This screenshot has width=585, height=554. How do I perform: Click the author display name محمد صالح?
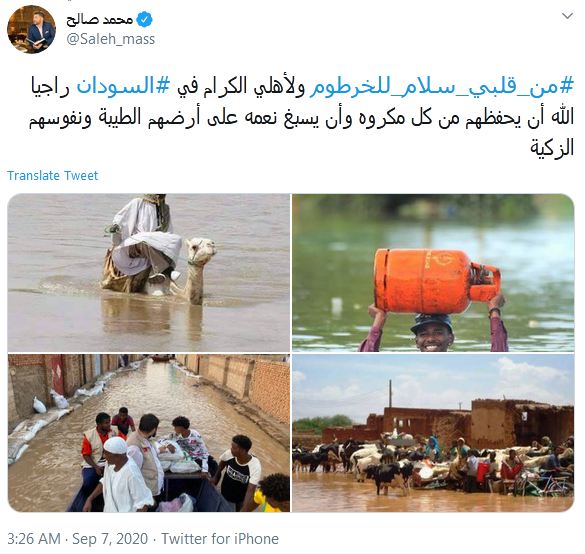pyautogui.click(x=100, y=19)
